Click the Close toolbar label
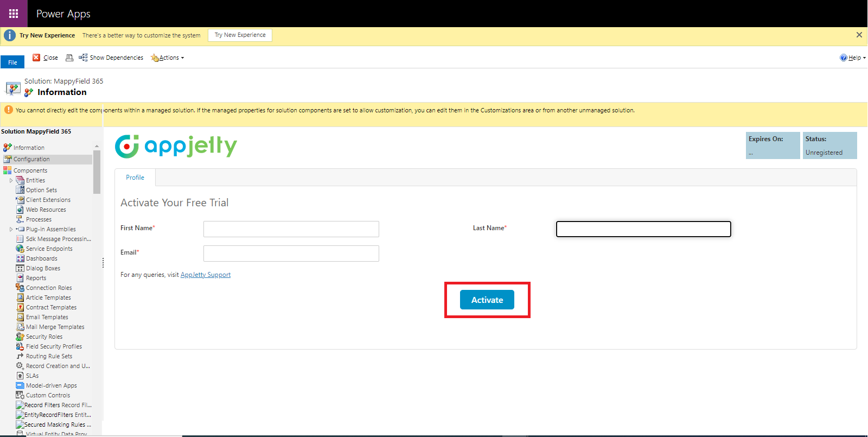Viewport: 868px width, 437px height. tap(50, 58)
